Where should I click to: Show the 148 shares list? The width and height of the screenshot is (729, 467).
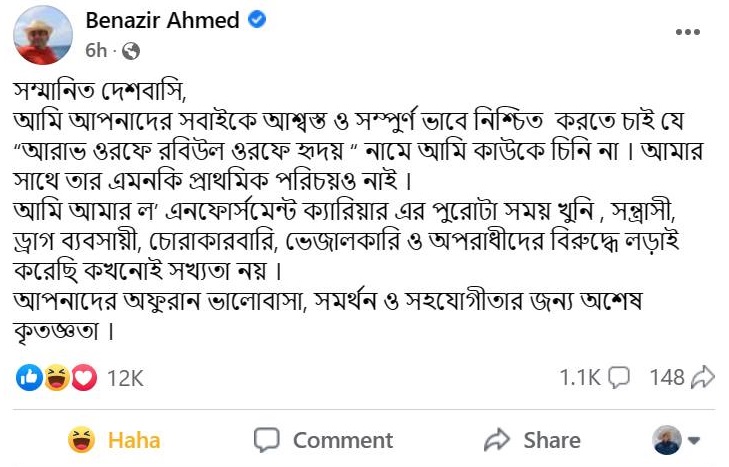pyautogui.click(x=666, y=377)
